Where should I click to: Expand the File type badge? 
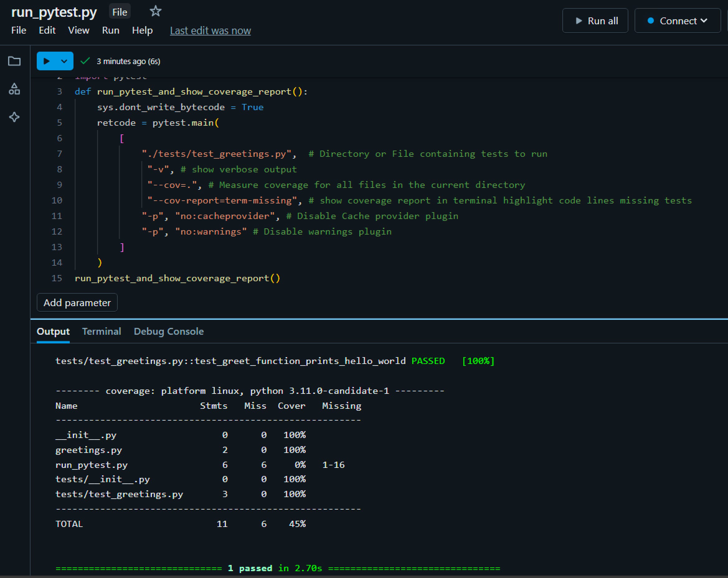coord(119,11)
